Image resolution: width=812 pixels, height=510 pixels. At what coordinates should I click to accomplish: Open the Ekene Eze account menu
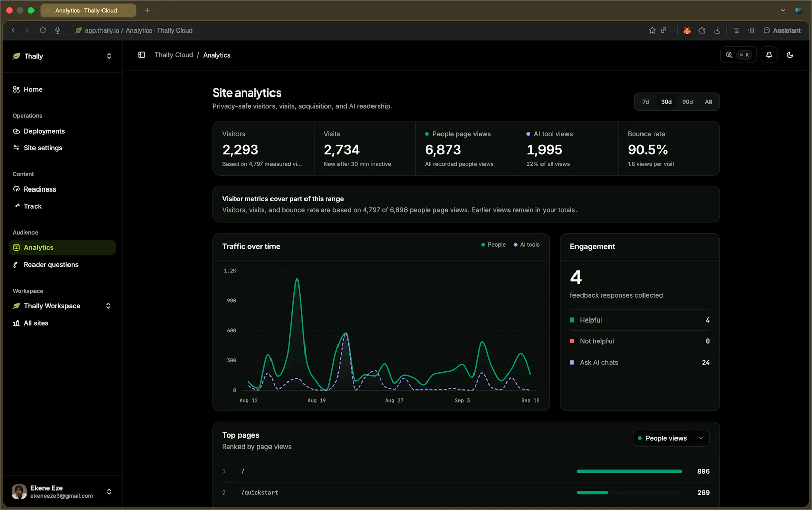click(62, 492)
